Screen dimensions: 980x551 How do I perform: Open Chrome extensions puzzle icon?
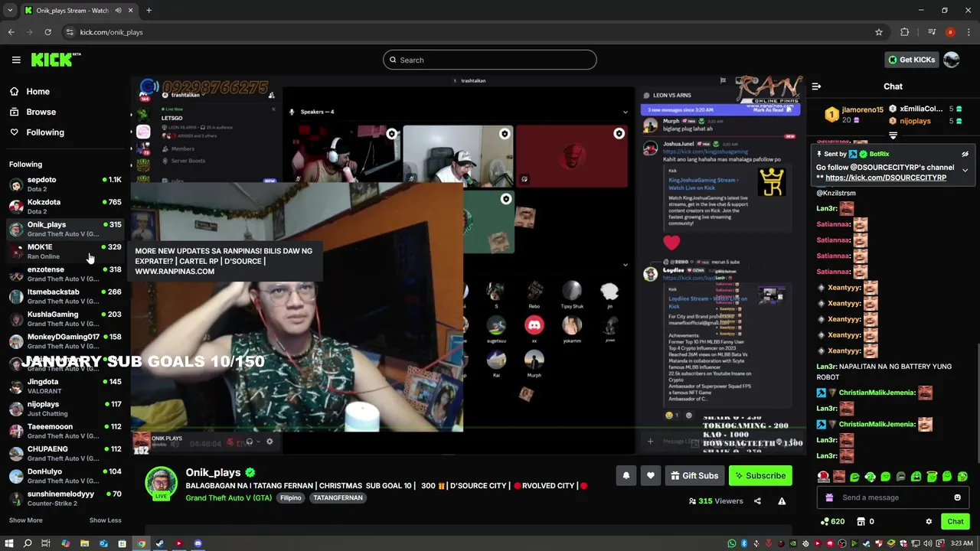click(905, 32)
